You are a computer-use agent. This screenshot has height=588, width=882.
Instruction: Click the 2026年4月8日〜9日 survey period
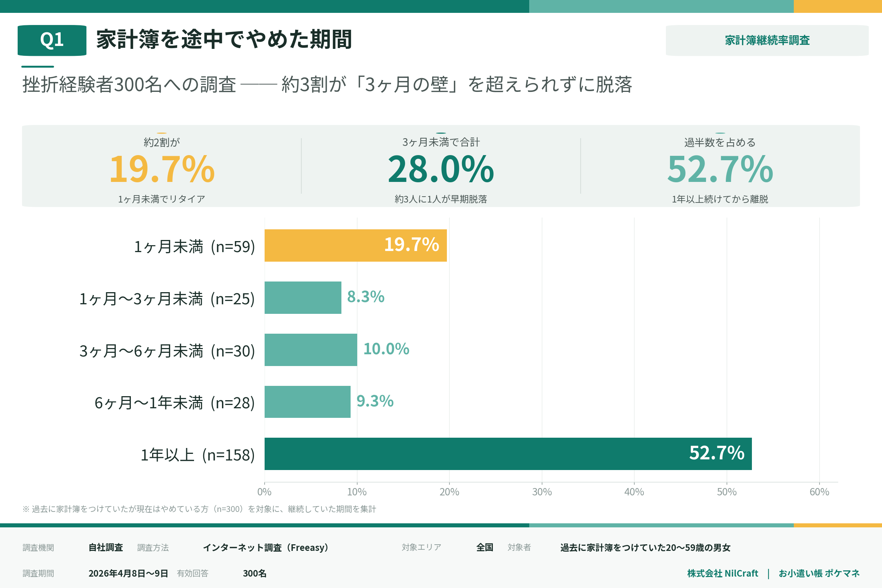point(128,573)
